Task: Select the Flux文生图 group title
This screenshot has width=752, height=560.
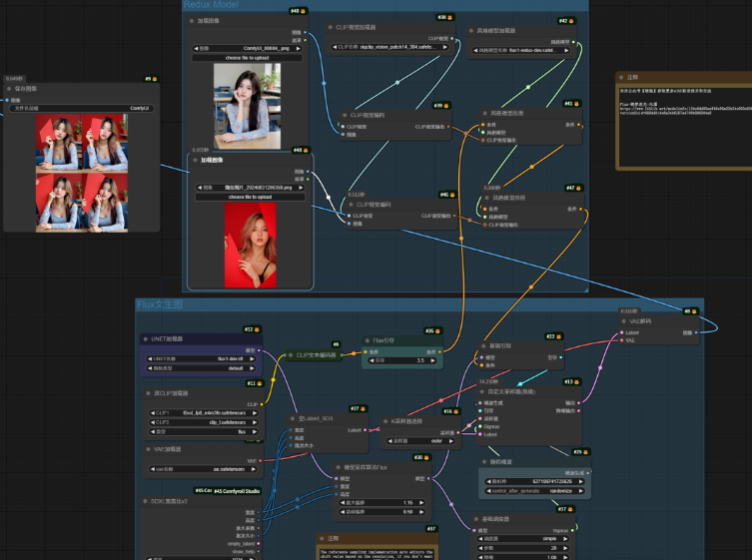Action: 159,304
